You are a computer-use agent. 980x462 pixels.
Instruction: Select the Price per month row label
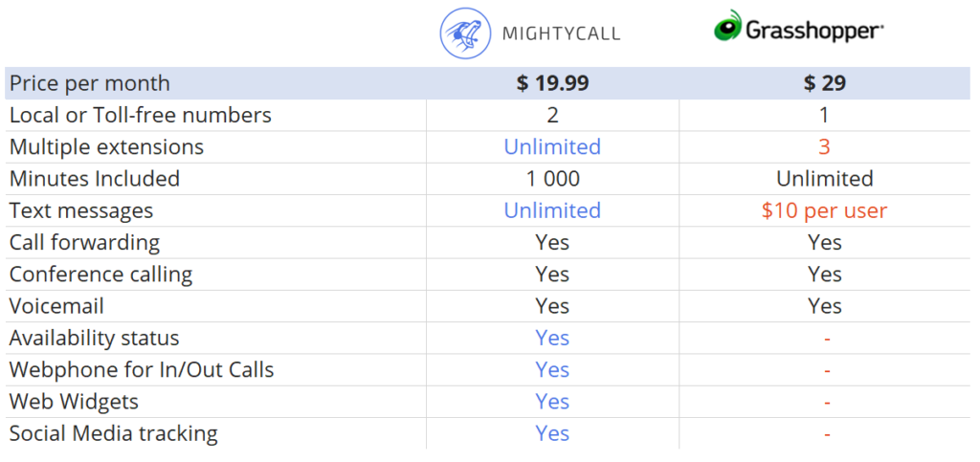[x=89, y=83]
